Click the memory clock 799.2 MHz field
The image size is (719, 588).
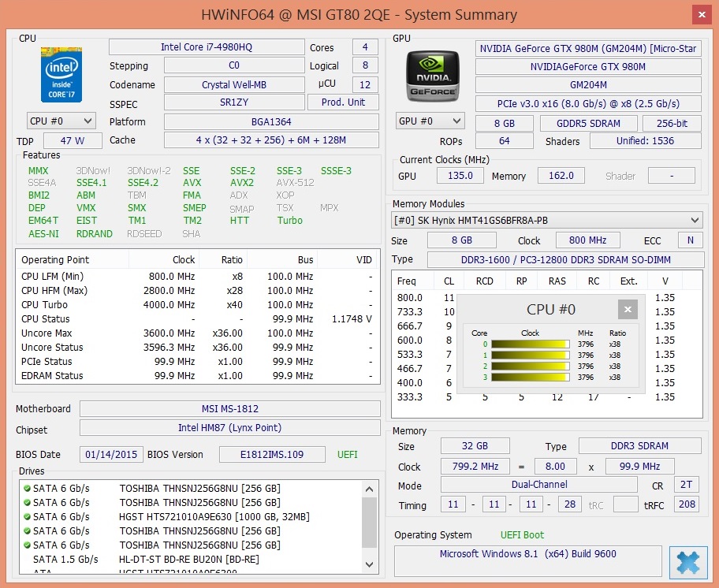click(x=475, y=466)
